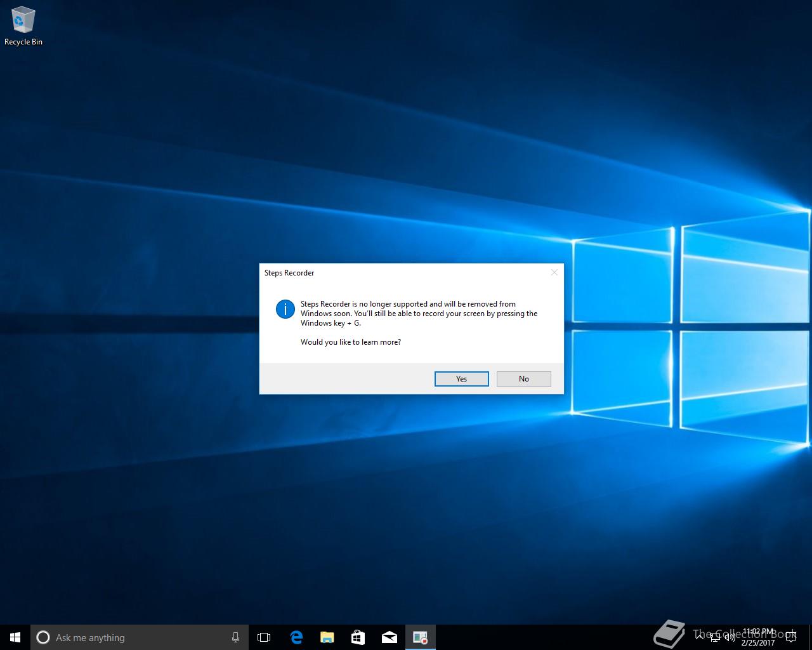This screenshot has height=650, width=812.
Task: Click the network tray icon
Action: (x=715, y=637)
